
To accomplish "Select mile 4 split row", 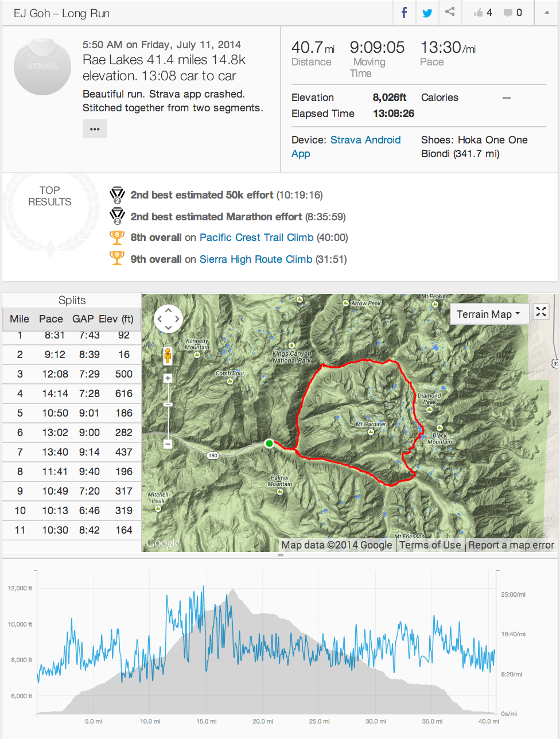I will click(x=72, y=394).
